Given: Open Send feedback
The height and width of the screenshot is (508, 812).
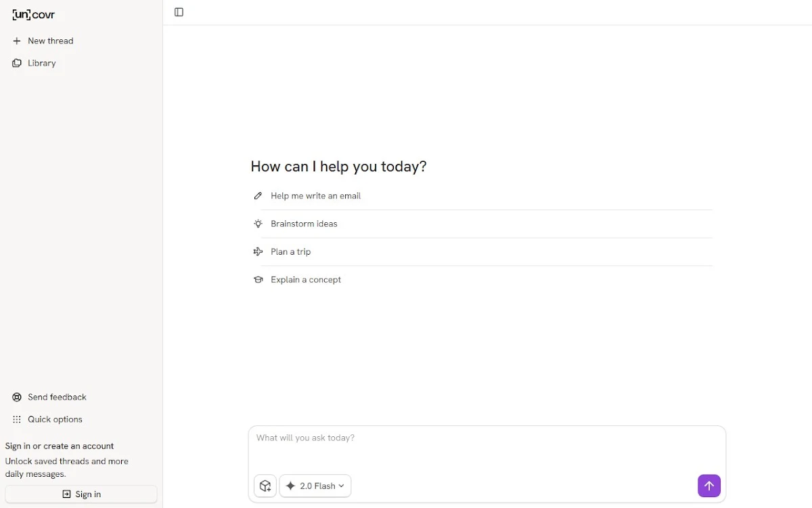Looking at the screenshot, I should click(49, 397).
